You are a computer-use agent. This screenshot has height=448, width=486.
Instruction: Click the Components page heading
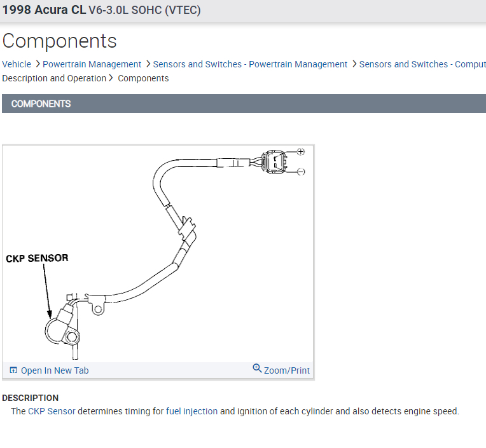coord(60,41)
